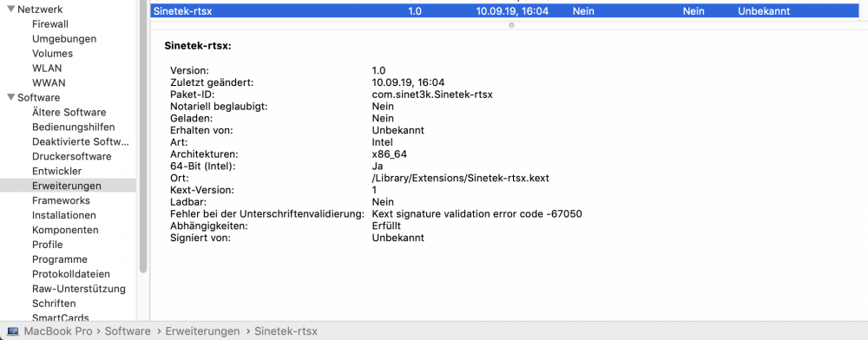
Task: Collapse the Software section triangle
Action: [x=10, y=98]
